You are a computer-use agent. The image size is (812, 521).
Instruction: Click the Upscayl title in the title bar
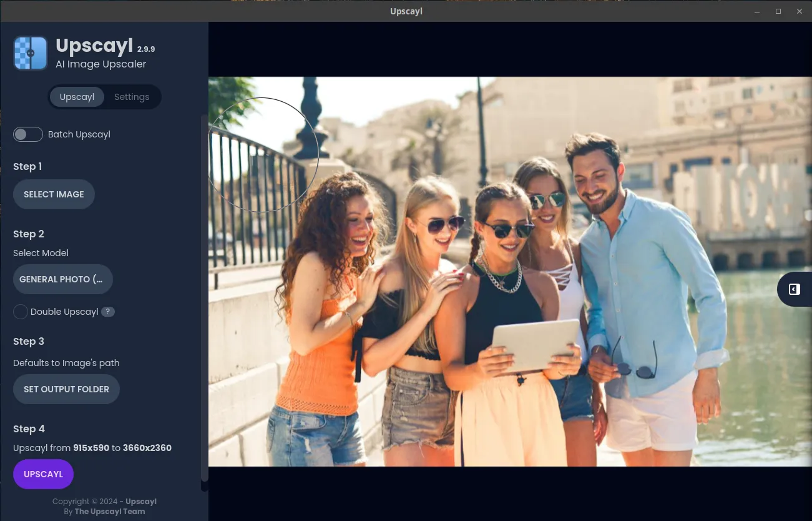(x=406, y=11)
